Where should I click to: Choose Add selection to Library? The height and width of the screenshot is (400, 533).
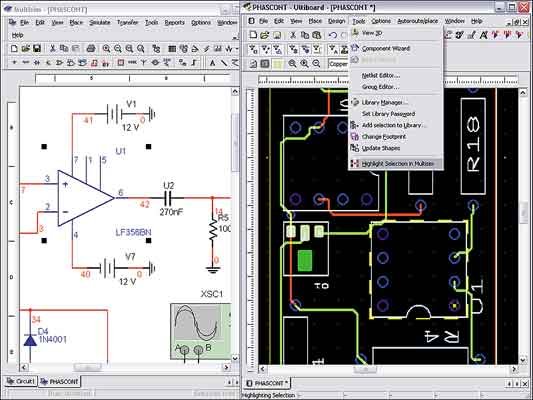396,125
